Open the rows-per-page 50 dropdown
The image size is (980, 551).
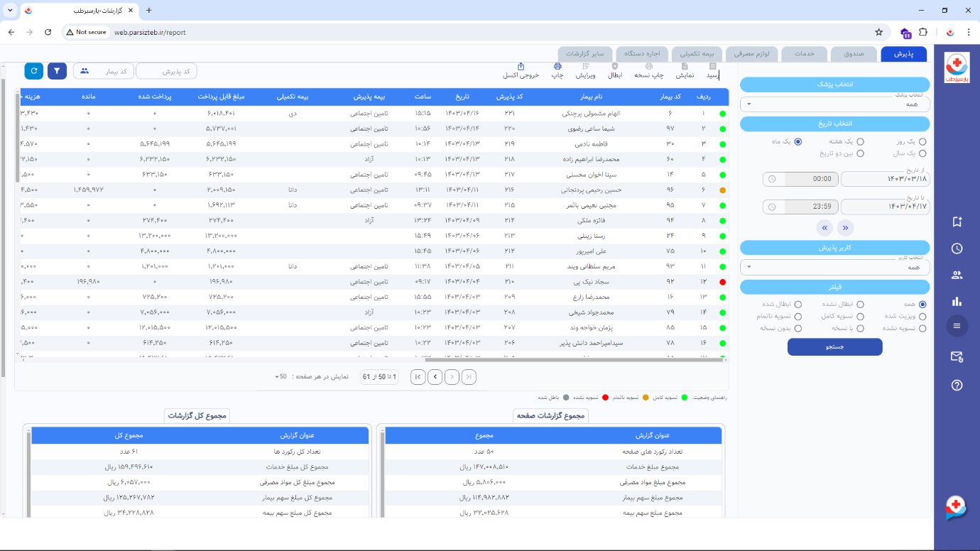[283, 377]
